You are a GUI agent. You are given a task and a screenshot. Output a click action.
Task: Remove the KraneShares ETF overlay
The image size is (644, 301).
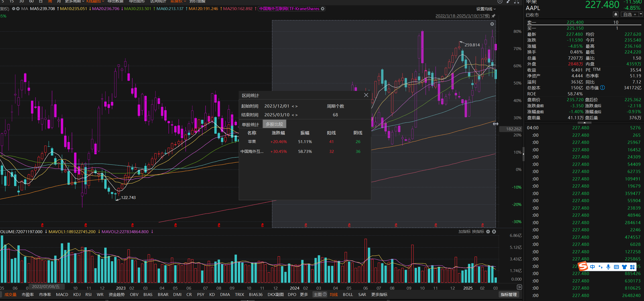(323, 9)
